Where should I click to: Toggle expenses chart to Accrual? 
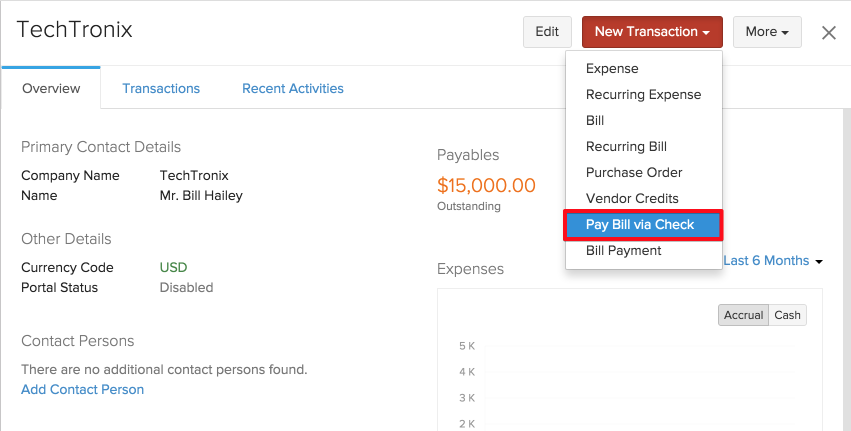(x=743, y=315)
